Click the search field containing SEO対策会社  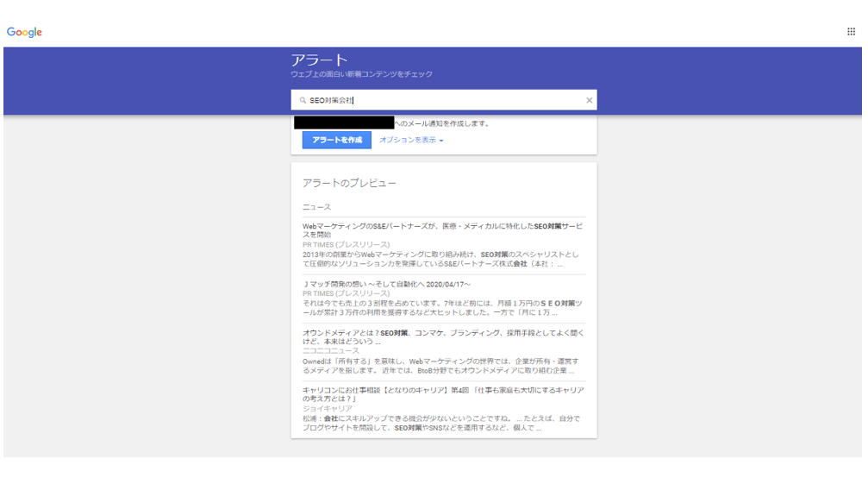(444, 100)
